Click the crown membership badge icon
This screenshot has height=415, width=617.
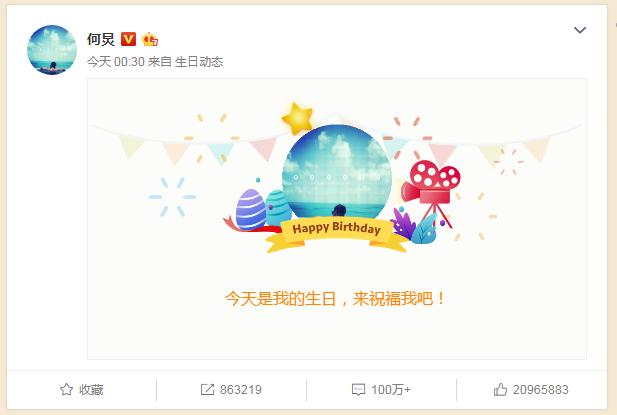(150, 39)
